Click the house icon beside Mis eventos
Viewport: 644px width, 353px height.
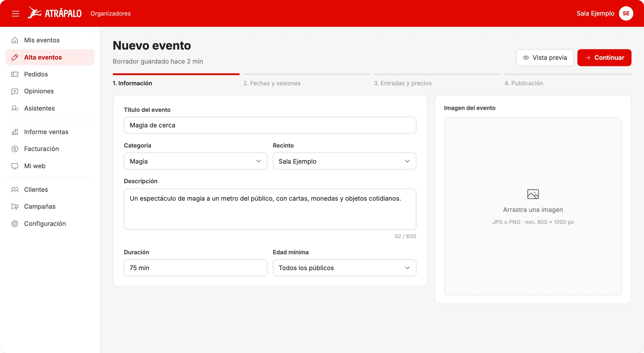click(x=15, y=40)
